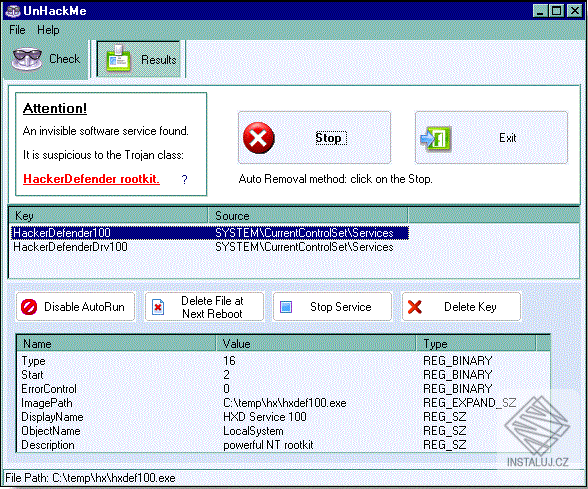Click the LocalSystem value cell
This screenshot has height=489, width=588.
[x=253, y=431]
